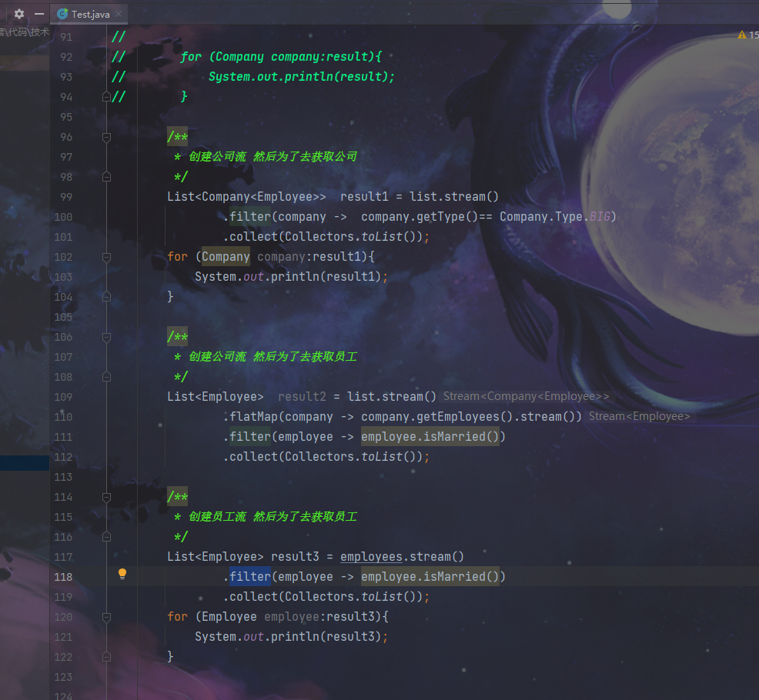759x700 pixels.
Task: Click the for keyword on line 120
Action: (x=177, y=617)
